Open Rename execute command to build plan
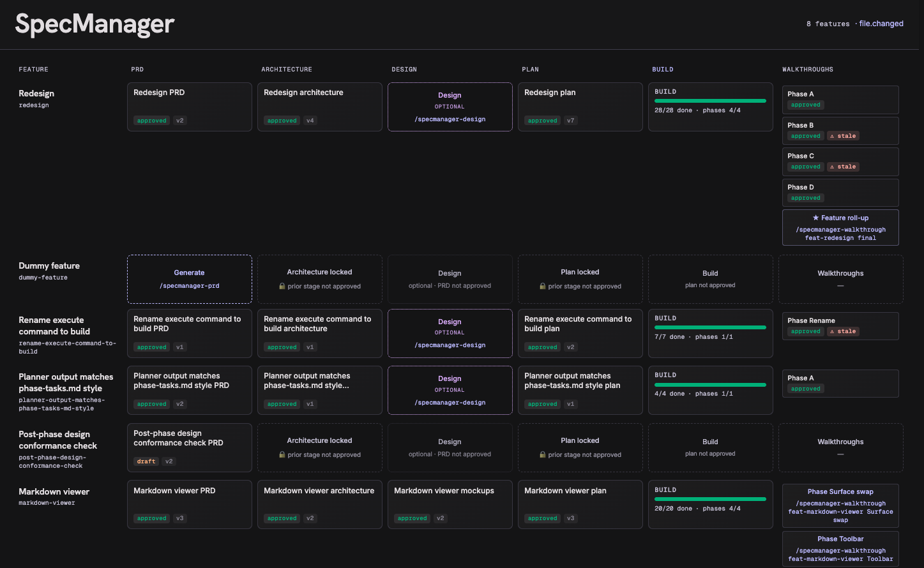 [x=580, y=333]
